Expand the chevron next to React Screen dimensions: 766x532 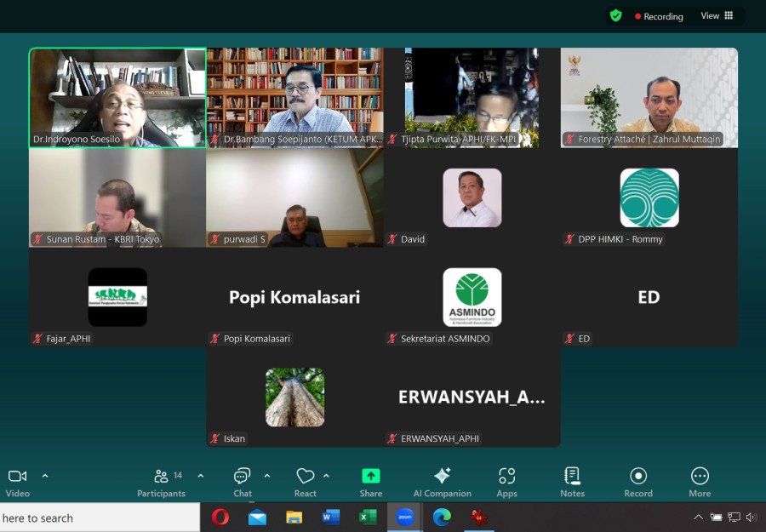[x=326, y=476]
